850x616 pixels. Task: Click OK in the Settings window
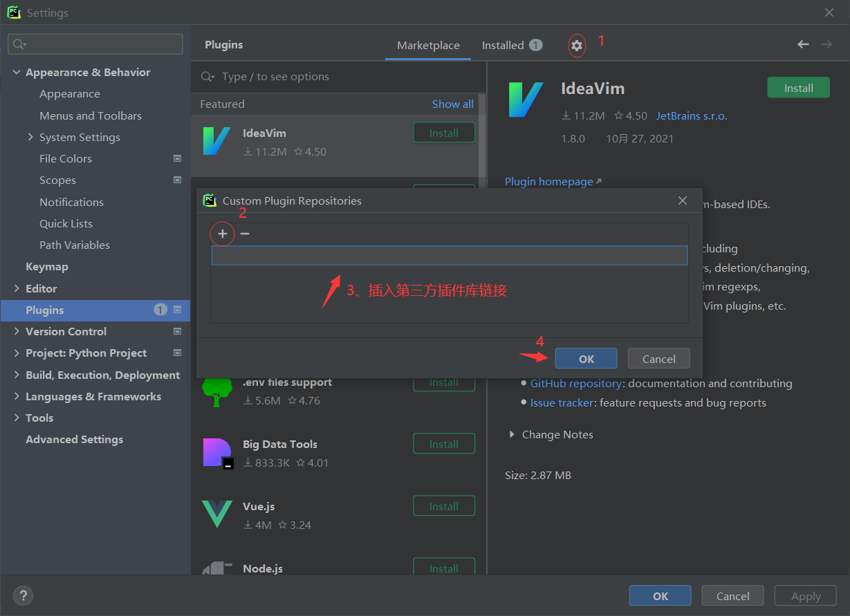tap(660, 596)
